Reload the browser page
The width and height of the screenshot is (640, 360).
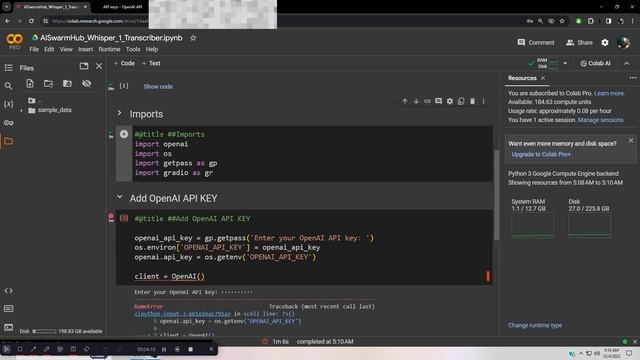[x=31, y=21]
